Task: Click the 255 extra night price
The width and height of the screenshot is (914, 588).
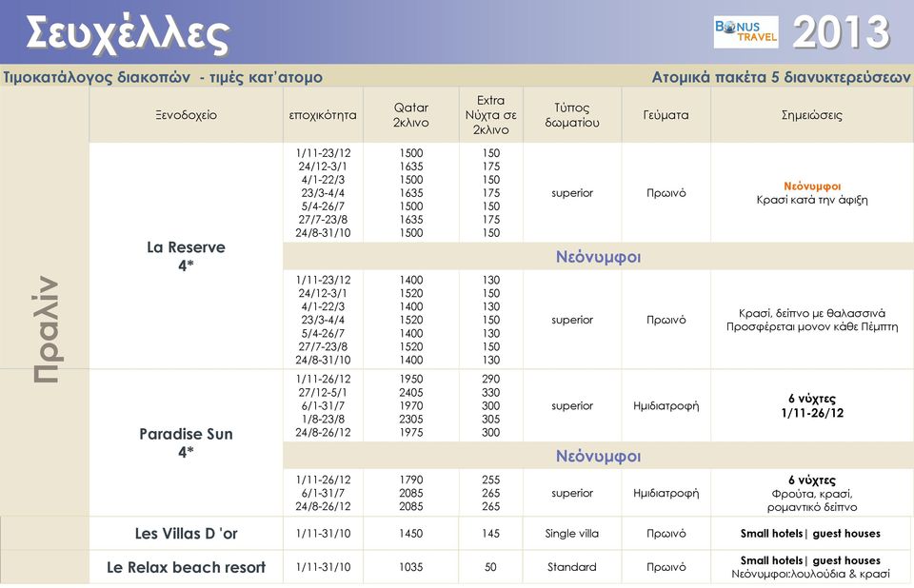Action: point(491,480)
